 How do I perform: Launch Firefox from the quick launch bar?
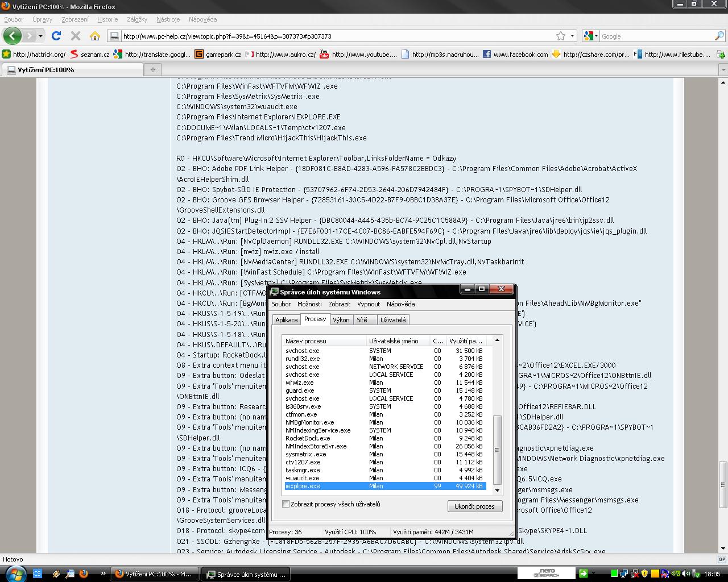[x=84, y=574]
